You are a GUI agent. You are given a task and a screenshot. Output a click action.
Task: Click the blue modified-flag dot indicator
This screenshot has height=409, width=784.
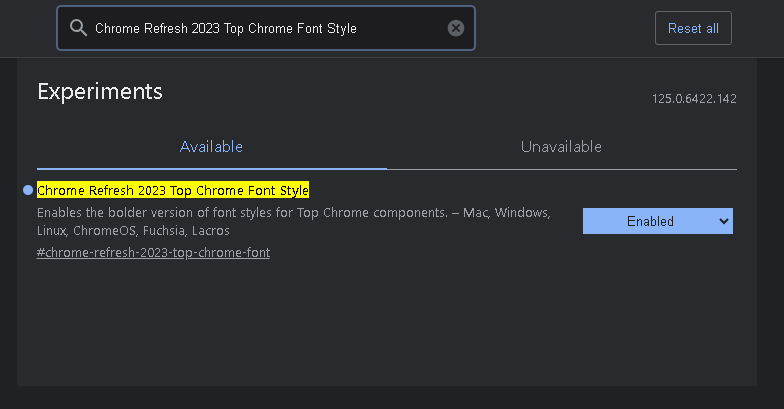pos(28,190)
